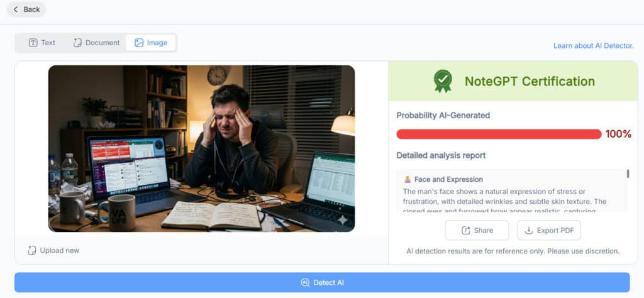Switch to the Text tab
Image resolution: width=644 pixels, height=298 pixels.
click(42, 43)
